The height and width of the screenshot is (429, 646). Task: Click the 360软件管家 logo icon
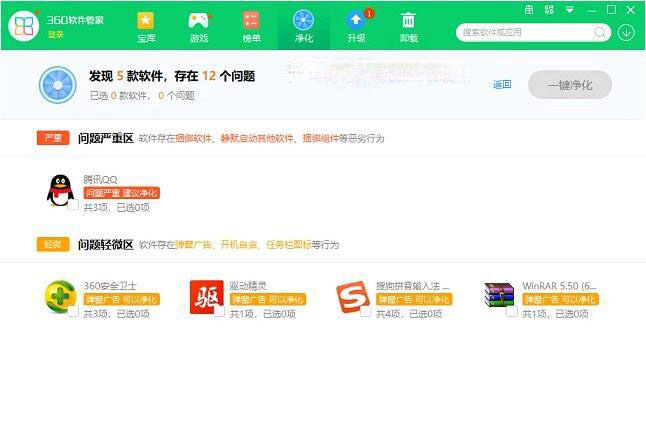[24, 25]
